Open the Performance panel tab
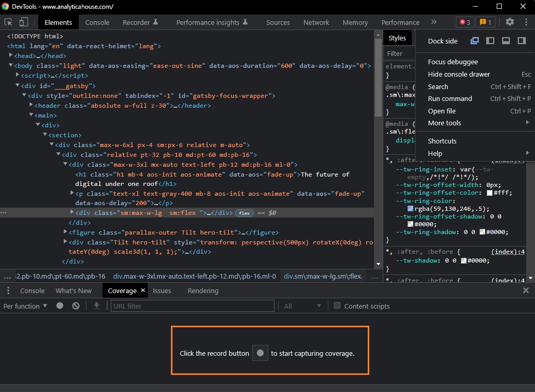The image size is (535, 392). tap(400, 22)
